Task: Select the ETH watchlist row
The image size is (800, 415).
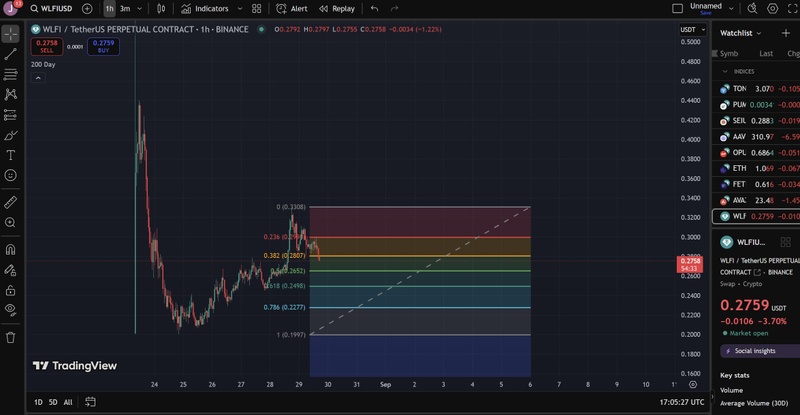Action: 756,168
